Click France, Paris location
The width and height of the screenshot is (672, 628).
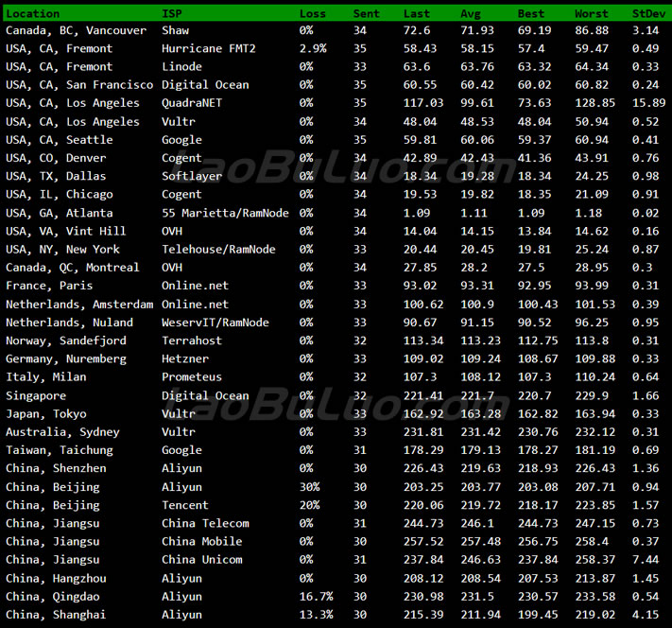tap(49, 286)
